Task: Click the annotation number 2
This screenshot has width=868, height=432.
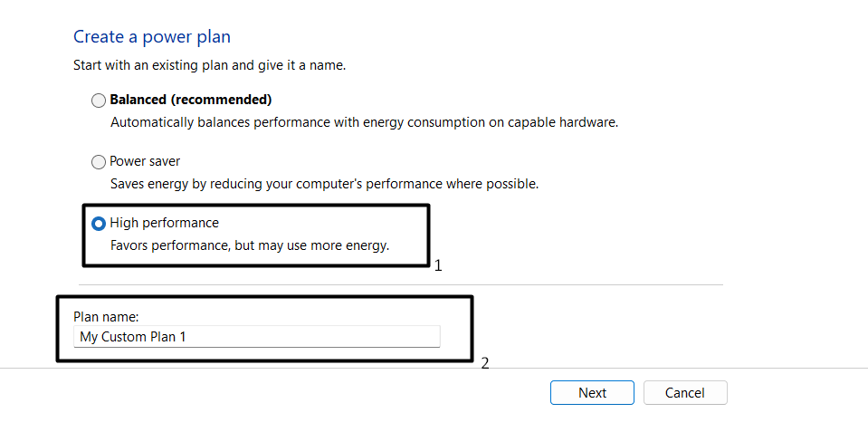Action: coord(485,364)
